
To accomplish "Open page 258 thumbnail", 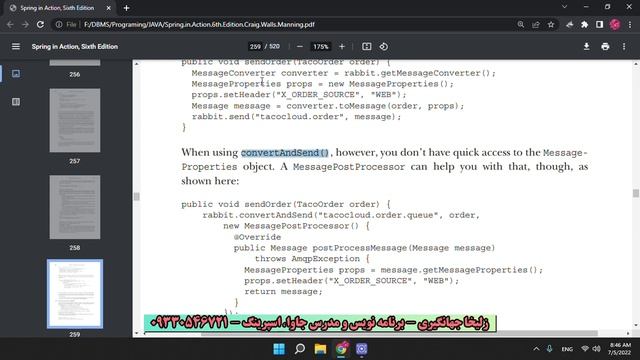I will [x=75, y=207].
